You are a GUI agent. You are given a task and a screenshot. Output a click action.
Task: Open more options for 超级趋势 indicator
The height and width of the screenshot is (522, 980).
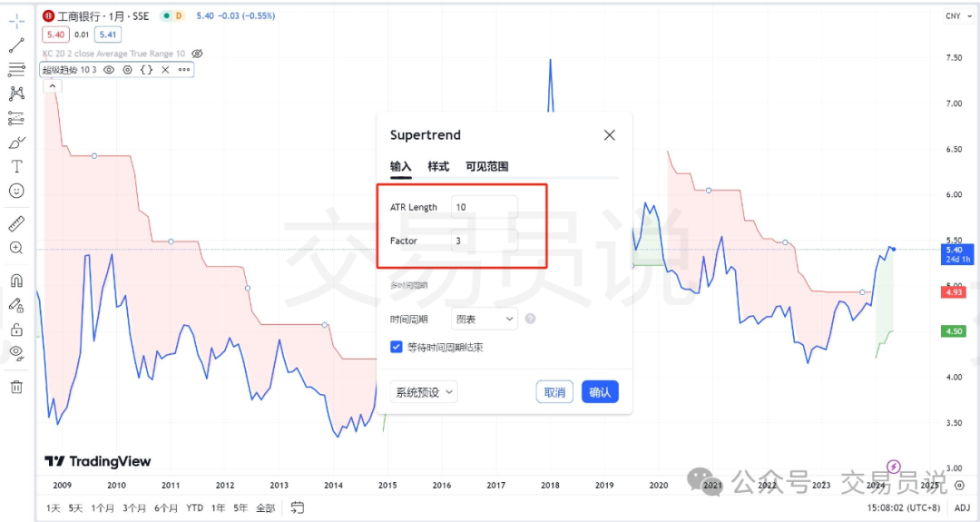(x=184, y=70)
